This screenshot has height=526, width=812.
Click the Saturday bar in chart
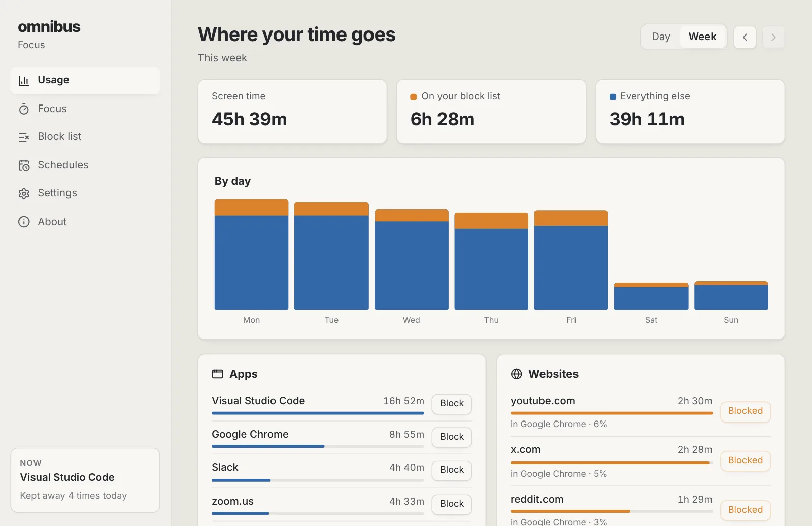651,296
